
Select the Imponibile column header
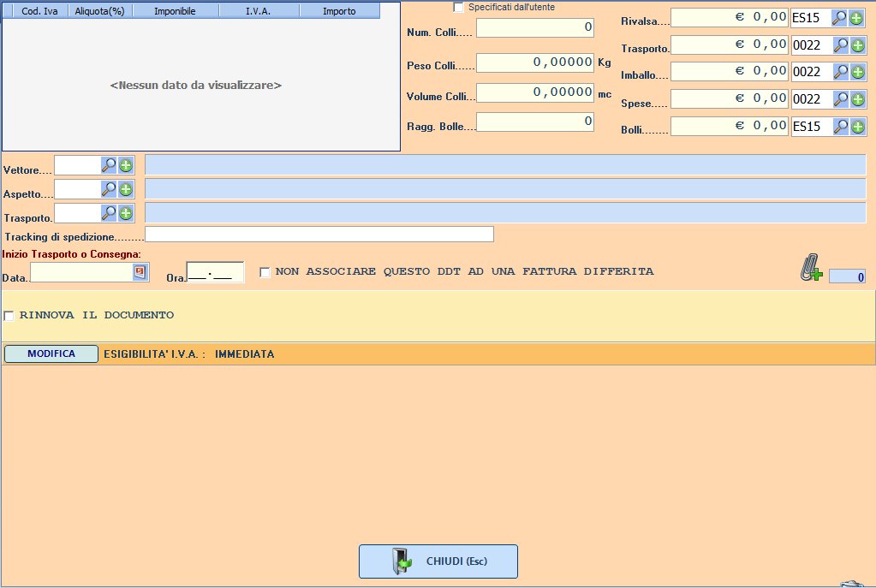pos(176,11)
